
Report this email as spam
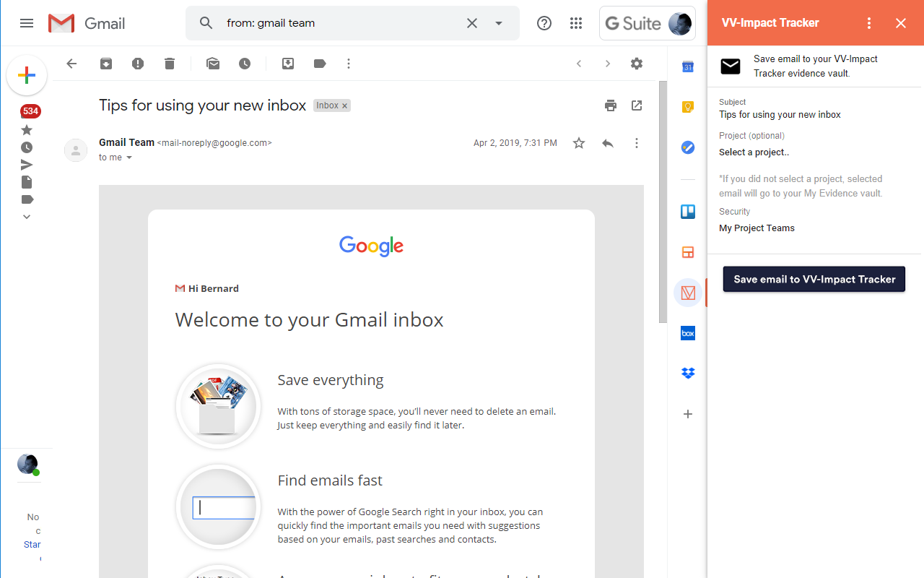coord(138,64)
